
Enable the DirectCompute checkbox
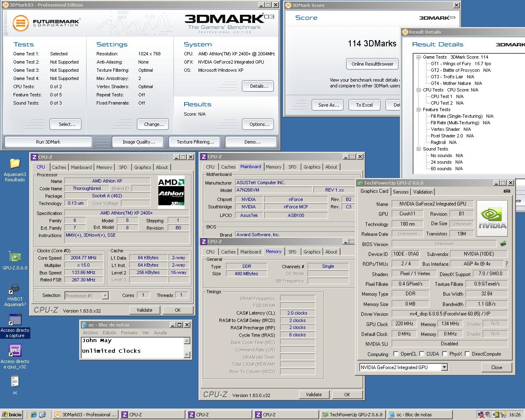[x=467, y=354]
